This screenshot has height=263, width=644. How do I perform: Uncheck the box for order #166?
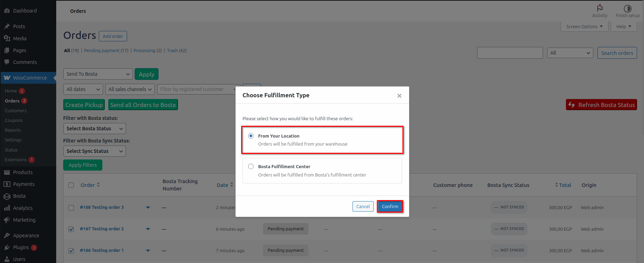[x=71, y=251]
